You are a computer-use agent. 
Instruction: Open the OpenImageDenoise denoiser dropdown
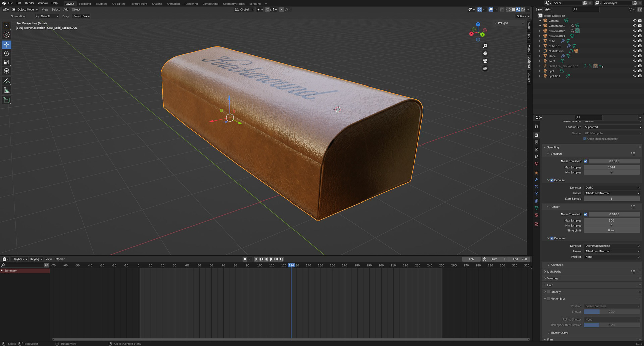[612, 246]
